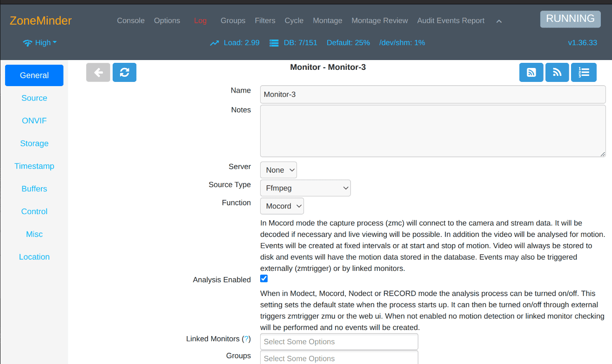Open the numbered events list icon
Image resolution: width=612 pixels, height=364 pixels.
[x=584, y=72]
